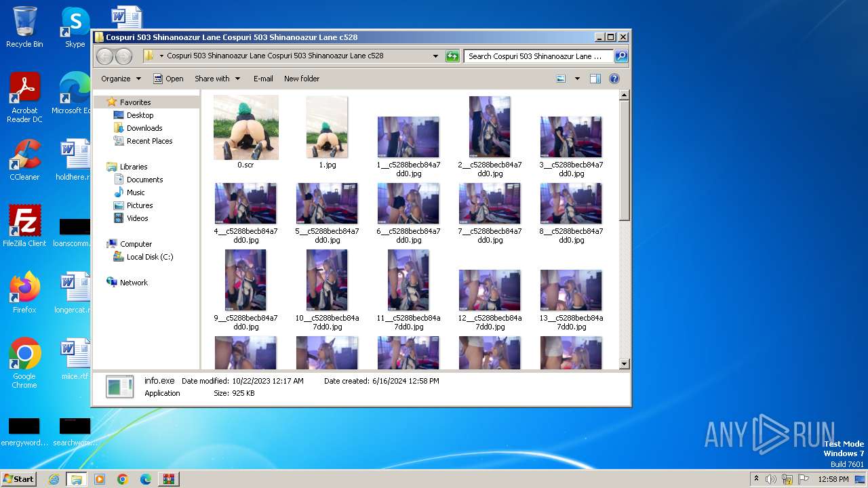This screenshot has height=488, width=868.
Task: Show hidden tray icons with the arrow
Action: click(756, 479)
